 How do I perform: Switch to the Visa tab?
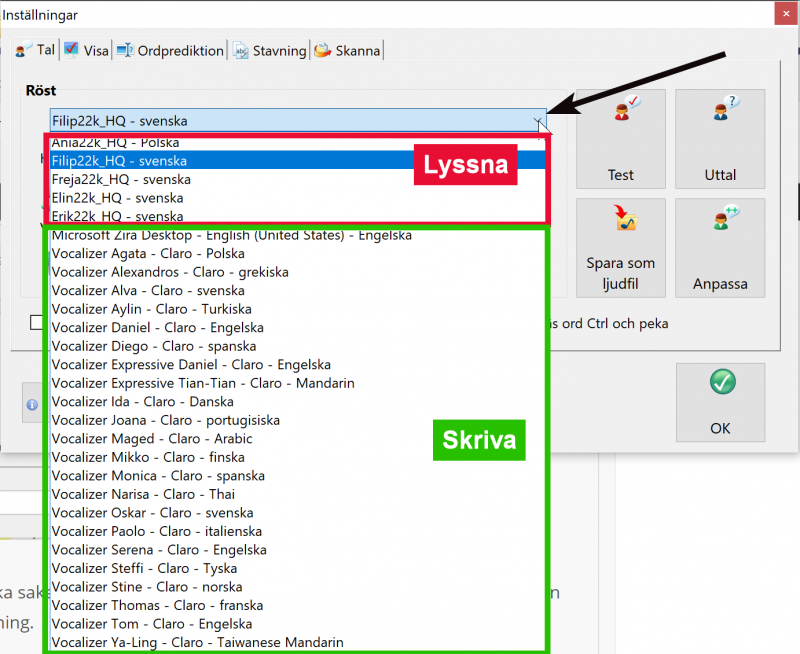click(86, 50)
